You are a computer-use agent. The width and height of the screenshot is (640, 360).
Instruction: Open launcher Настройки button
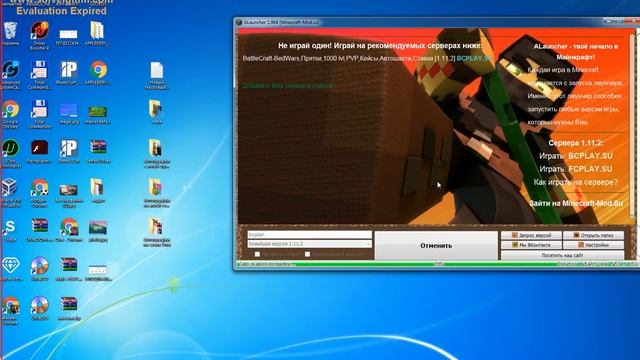click(593, 245)
